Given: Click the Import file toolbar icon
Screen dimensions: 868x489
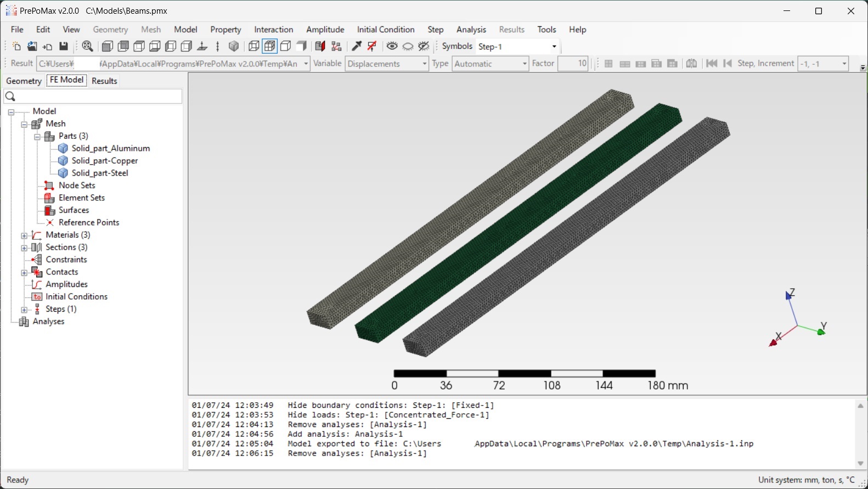Looking at the screenshot, I should 48,47.
